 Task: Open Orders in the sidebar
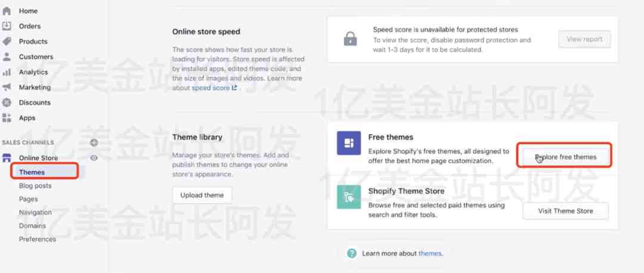tap(30, 26)
